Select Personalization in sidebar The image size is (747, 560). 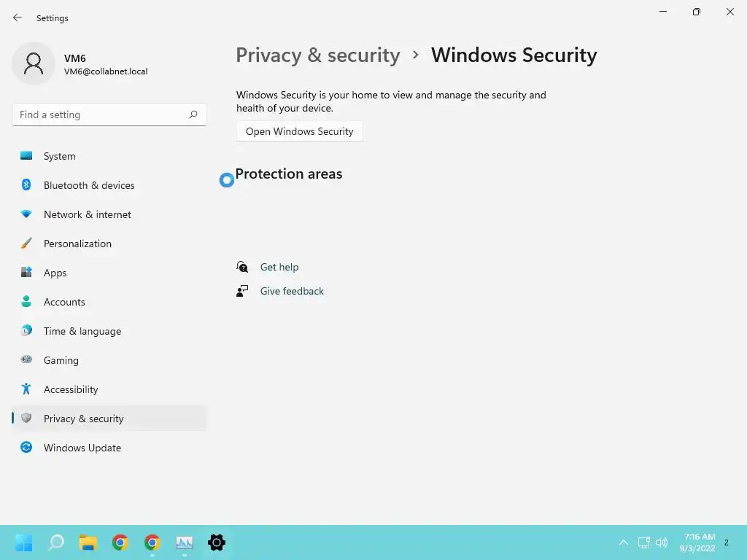[109, 244]
